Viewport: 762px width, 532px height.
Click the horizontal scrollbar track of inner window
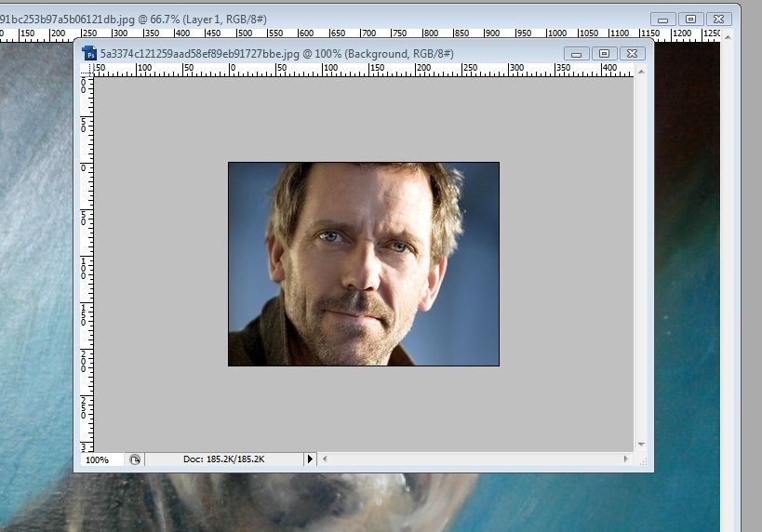[475, 459]
